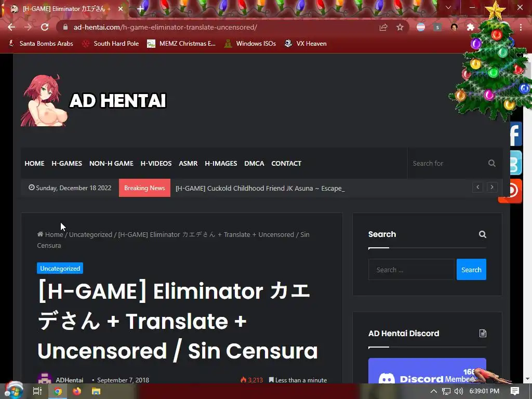Open the striped flag extension icon
The height and width of the screenshot is (399, 532).
[421, 27]
